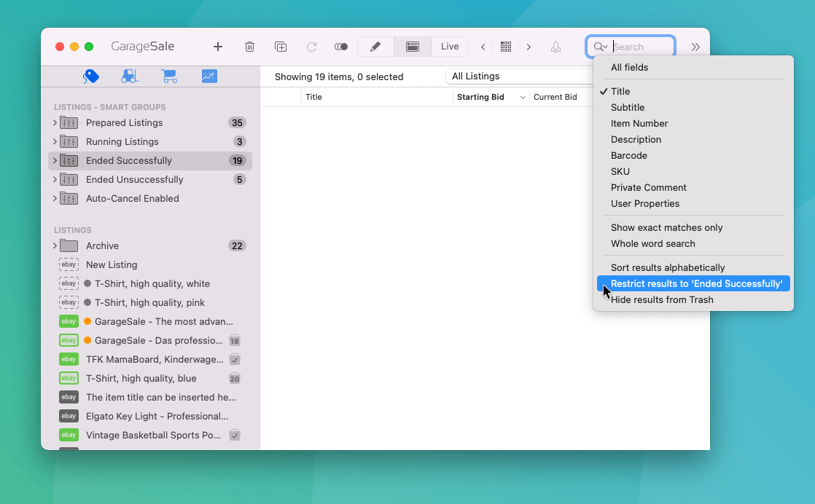Click the plus icon to add a listing
Viewport: 815px width, 504px height.
pos(218,47)
